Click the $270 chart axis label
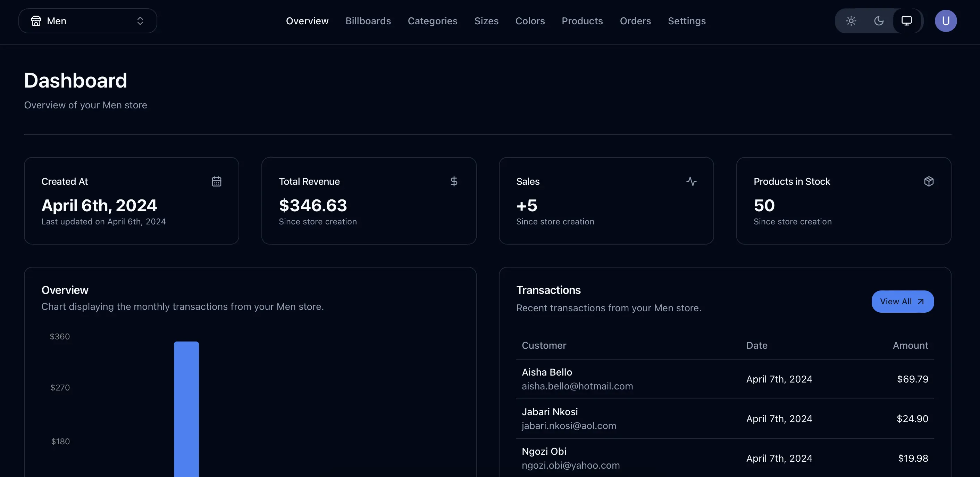 60,387
